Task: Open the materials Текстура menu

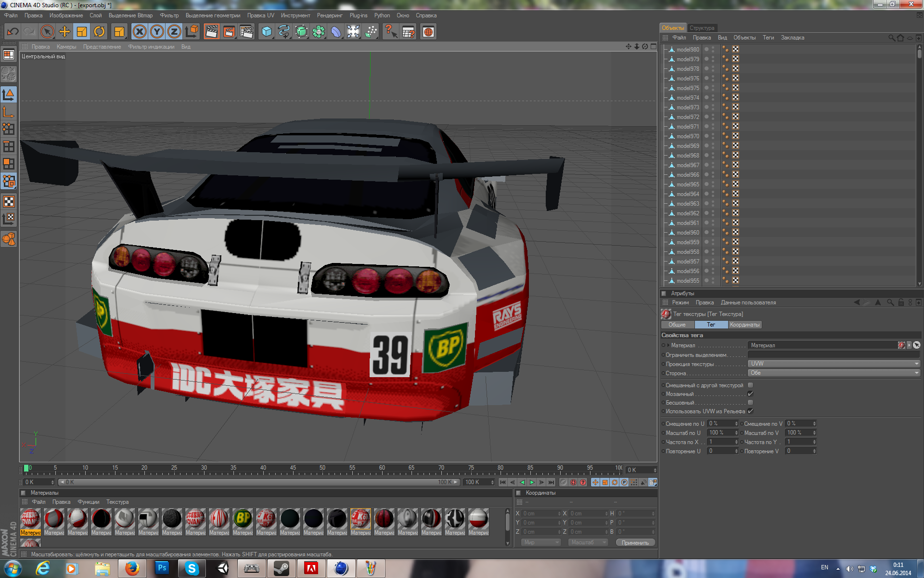Action: [117, 502]
